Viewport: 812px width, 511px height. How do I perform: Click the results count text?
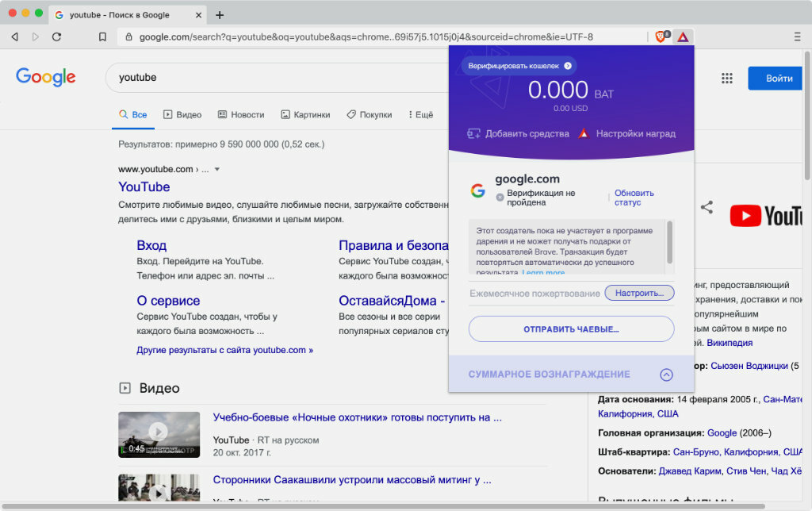point(221,144)
